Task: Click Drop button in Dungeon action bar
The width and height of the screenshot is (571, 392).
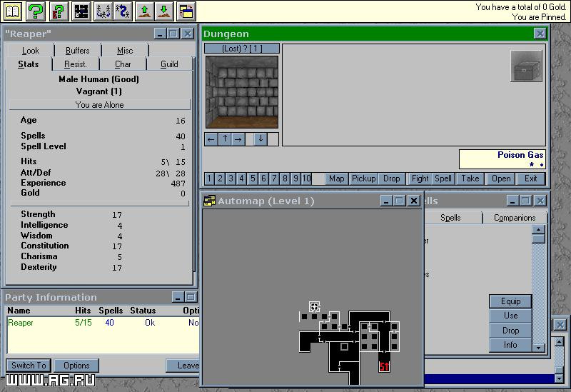Action: pos(391,179)
